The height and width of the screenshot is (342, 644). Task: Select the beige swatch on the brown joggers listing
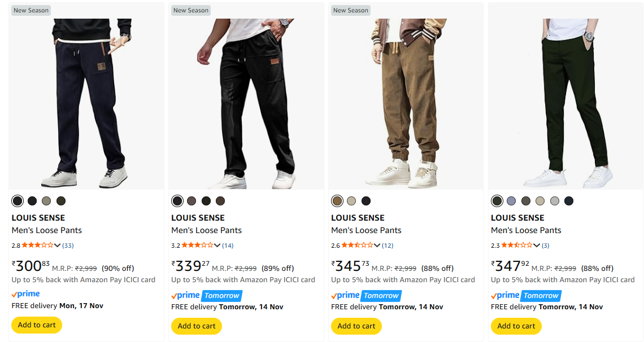(x=351, y=201)
